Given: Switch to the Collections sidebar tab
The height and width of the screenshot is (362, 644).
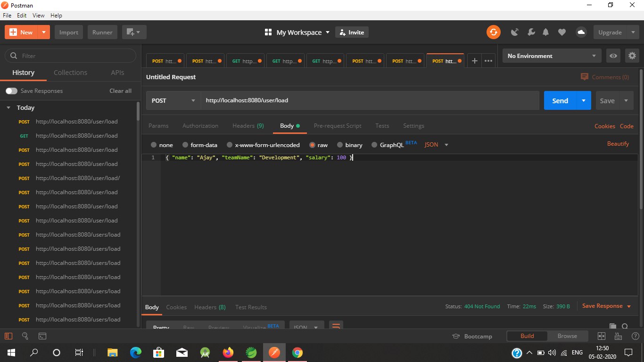Looking at the screenshot, I should click(70, 73).
